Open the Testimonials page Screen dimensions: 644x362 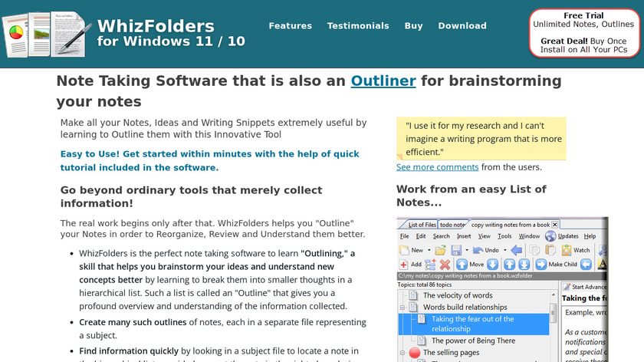[x=358, y=26]
